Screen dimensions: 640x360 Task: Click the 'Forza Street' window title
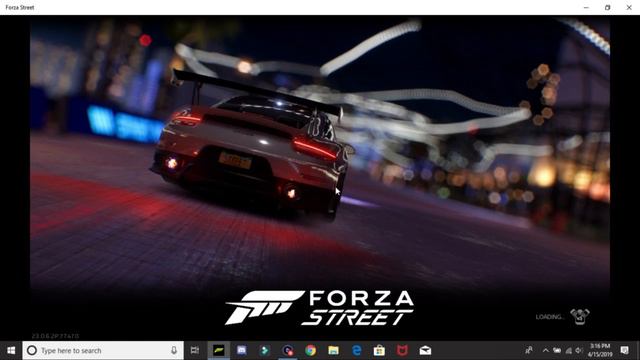click(x=20, y=7)
